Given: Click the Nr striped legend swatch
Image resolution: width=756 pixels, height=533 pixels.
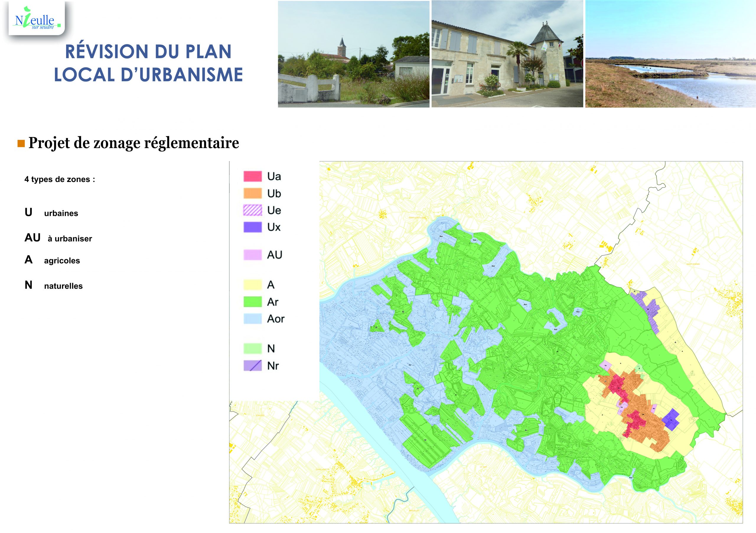Looking at the screenshot, I should pyautogui.click(x=252, y=366).
